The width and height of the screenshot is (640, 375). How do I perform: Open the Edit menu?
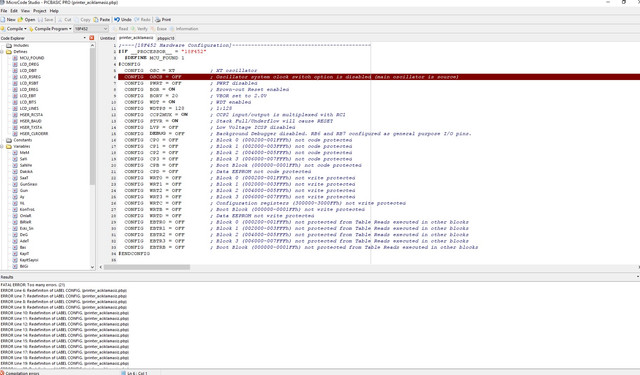coord(14,11)
